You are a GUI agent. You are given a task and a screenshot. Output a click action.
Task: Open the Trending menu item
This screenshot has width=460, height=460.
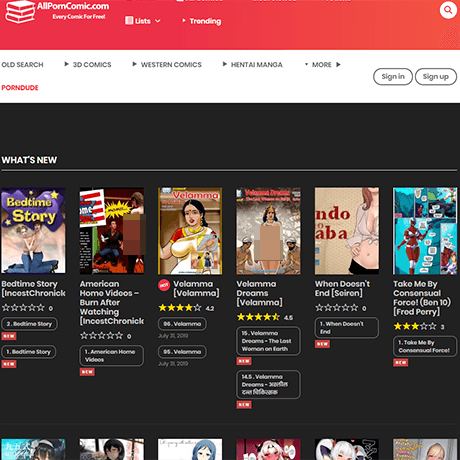[x=205, y=21]
